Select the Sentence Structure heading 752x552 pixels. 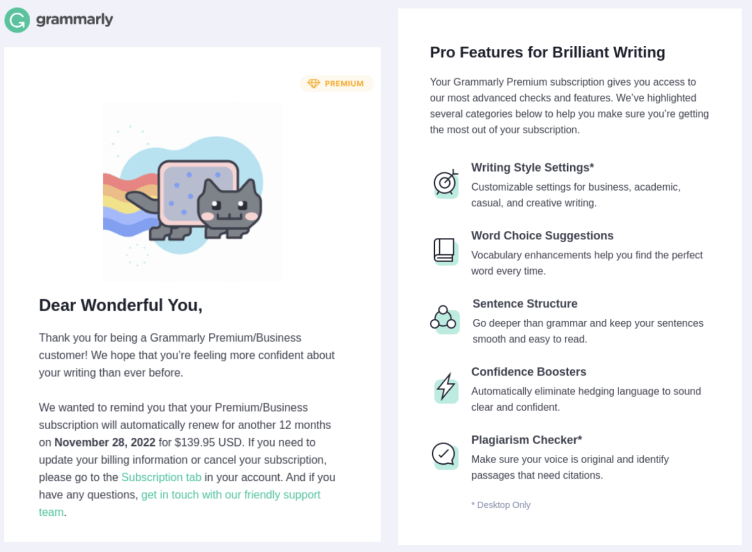tap(525, 304)
